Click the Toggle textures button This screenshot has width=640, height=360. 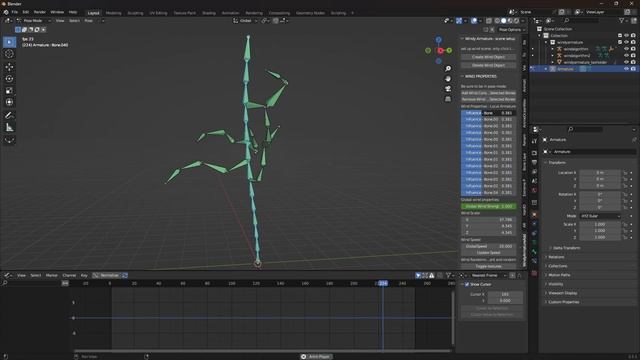tap(488, 267)
